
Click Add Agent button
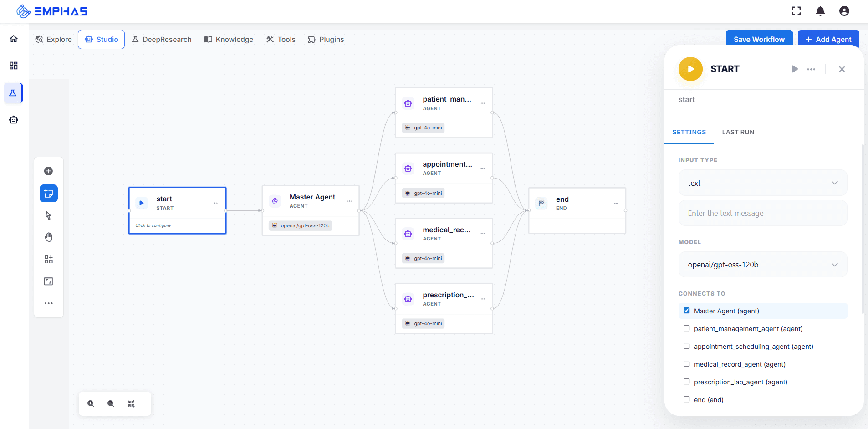828,39
